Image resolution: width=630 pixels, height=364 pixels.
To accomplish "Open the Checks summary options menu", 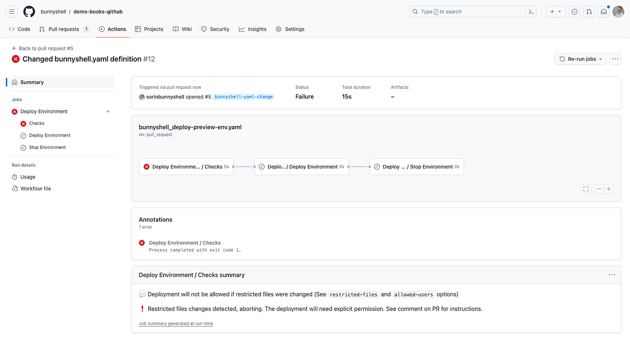I will tap(612, 275).
